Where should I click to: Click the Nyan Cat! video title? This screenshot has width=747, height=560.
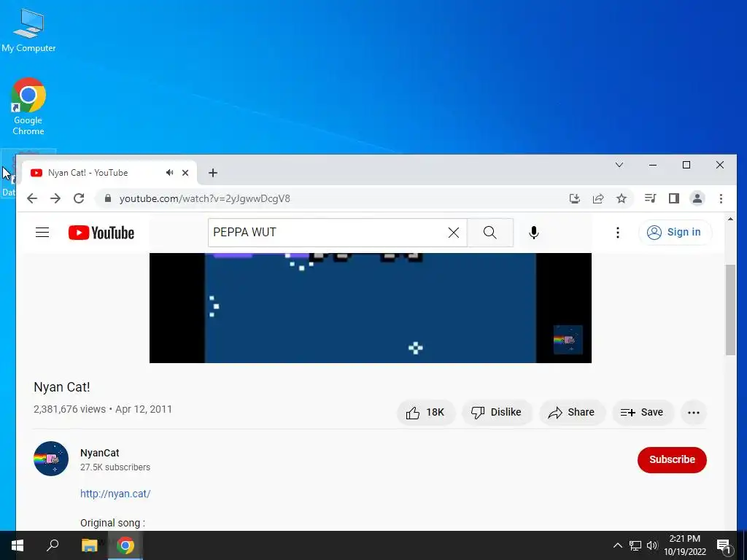pos(62,387)
